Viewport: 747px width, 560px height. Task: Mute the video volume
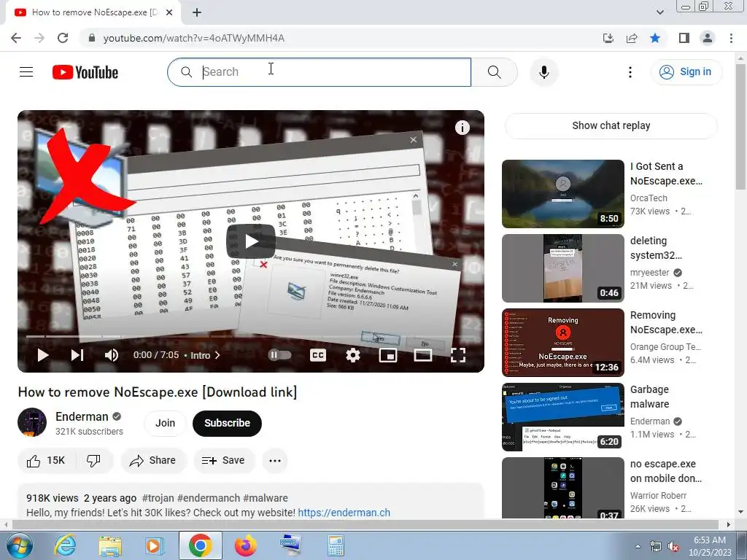pos(112,355)
